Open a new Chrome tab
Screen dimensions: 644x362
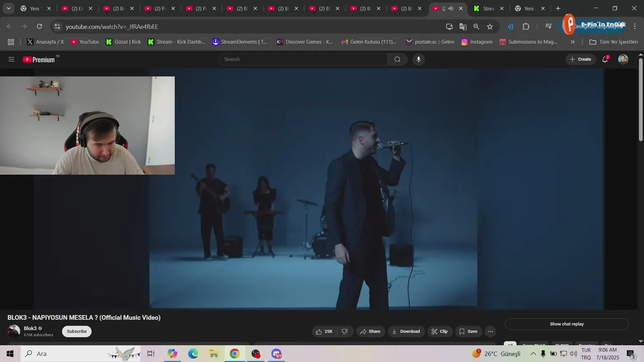coord(557,9)
